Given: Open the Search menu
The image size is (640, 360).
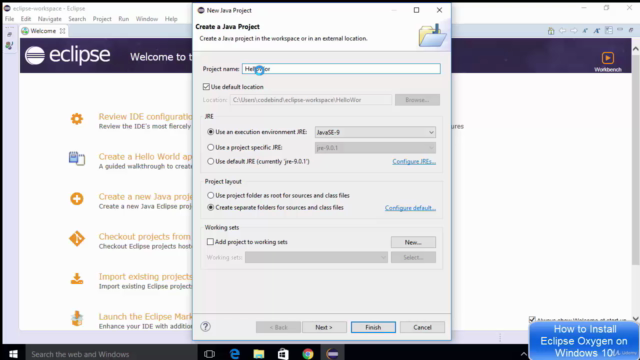Looking at the screenshot, I should (x=77, y=19).
